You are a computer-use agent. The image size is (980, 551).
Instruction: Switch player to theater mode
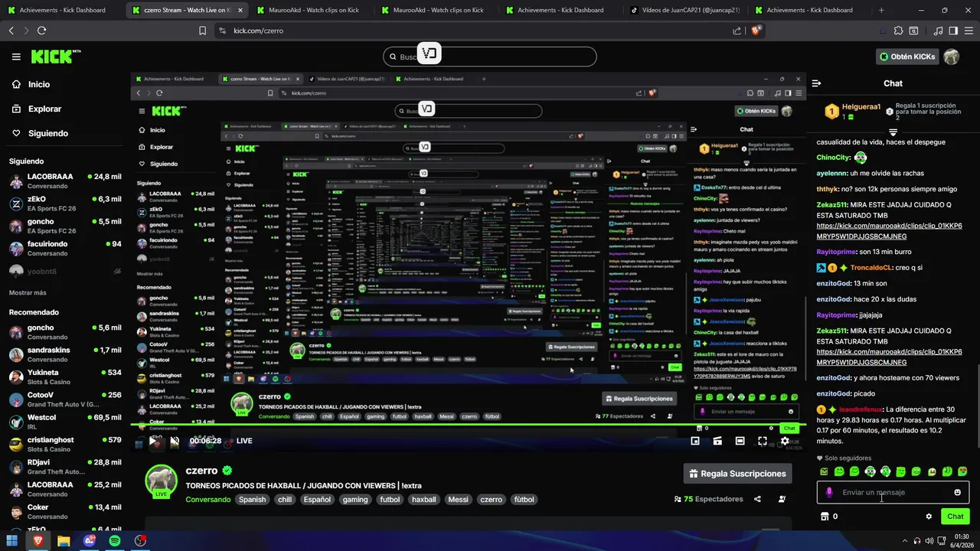point(740,441)
